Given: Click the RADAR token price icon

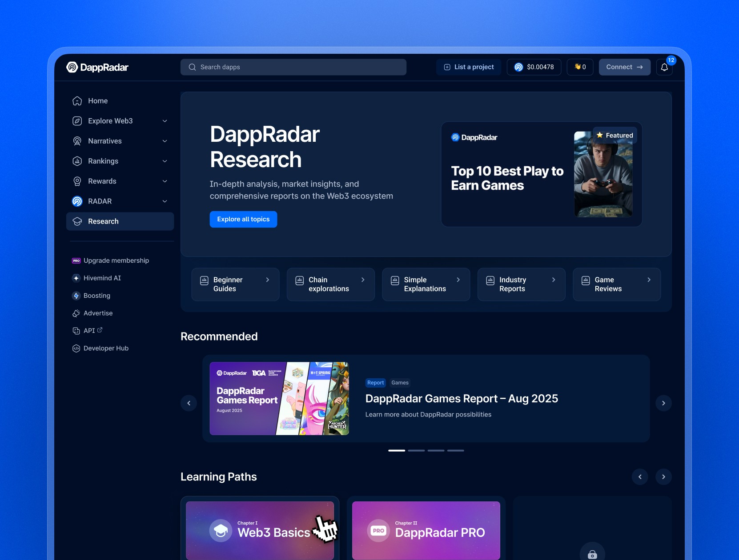Looking at the screenshot, I should [518, 67].
